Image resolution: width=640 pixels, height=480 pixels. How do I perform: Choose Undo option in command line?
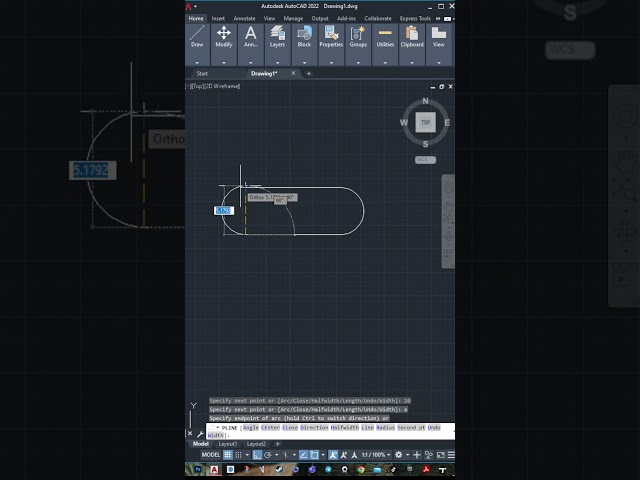(x=434, y=427)
